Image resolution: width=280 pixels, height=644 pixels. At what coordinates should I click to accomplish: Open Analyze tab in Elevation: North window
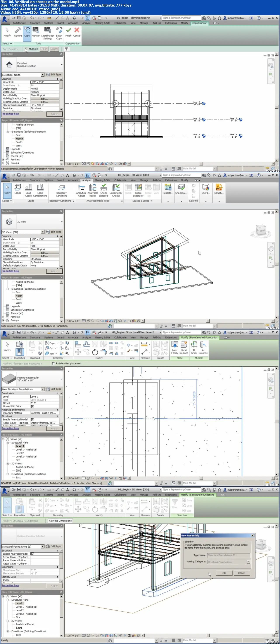point(86,23)
